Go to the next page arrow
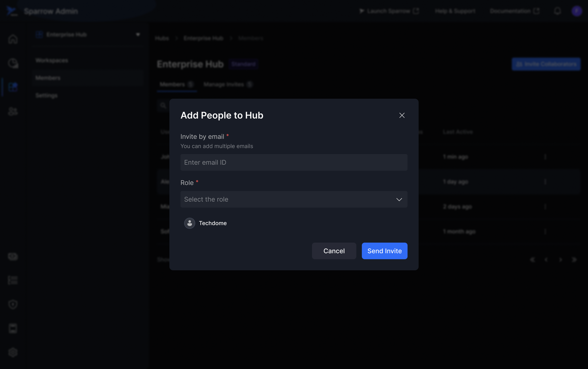This screenshot has width=588, height=369. [x=560, y=260]
